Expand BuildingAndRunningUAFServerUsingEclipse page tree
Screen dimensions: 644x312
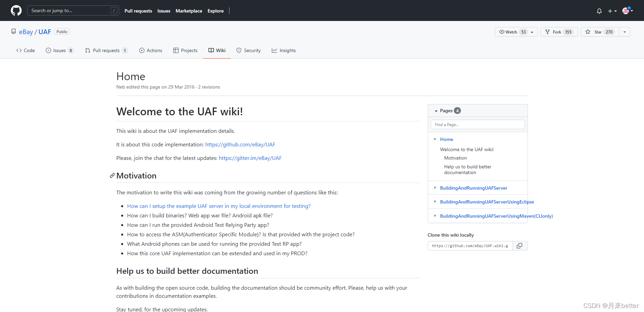(x=435, y=201)
